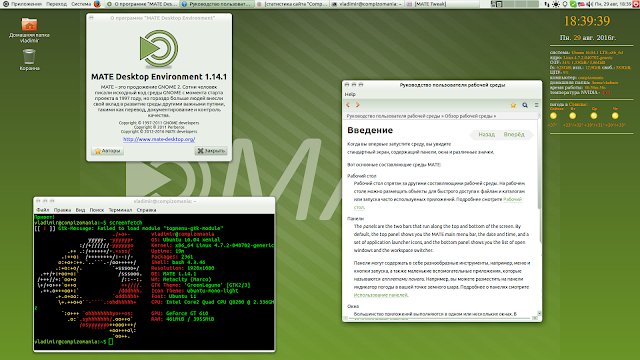The height and width of the screenshot is (360, 640).
Task: Go forward with the orange right arrow
Action: click(x=358, y=105)
